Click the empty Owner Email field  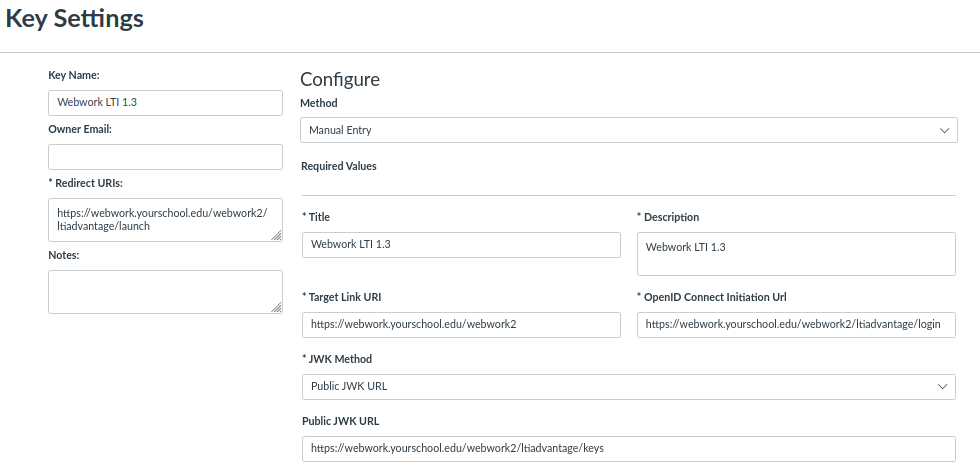coord(166,157)
